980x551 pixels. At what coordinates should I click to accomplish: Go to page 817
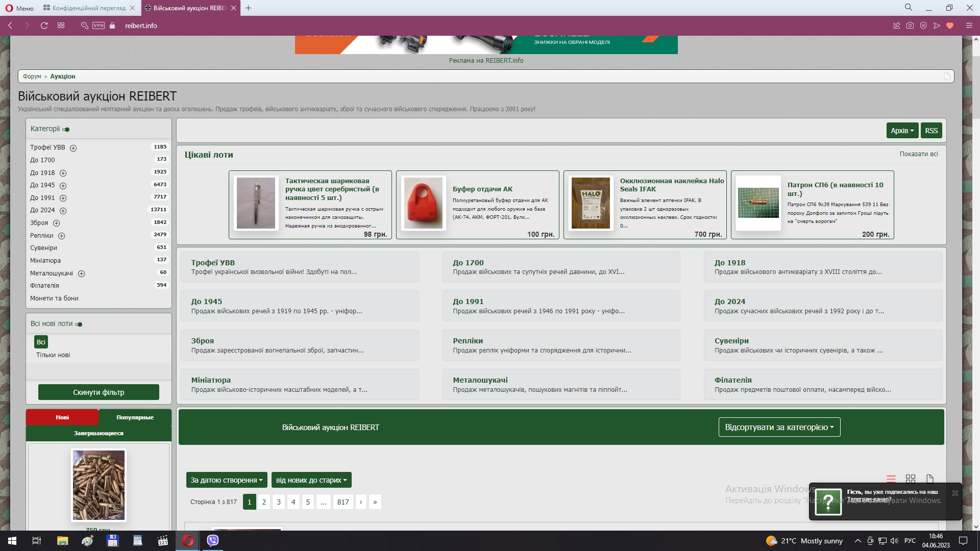[343, 502]
